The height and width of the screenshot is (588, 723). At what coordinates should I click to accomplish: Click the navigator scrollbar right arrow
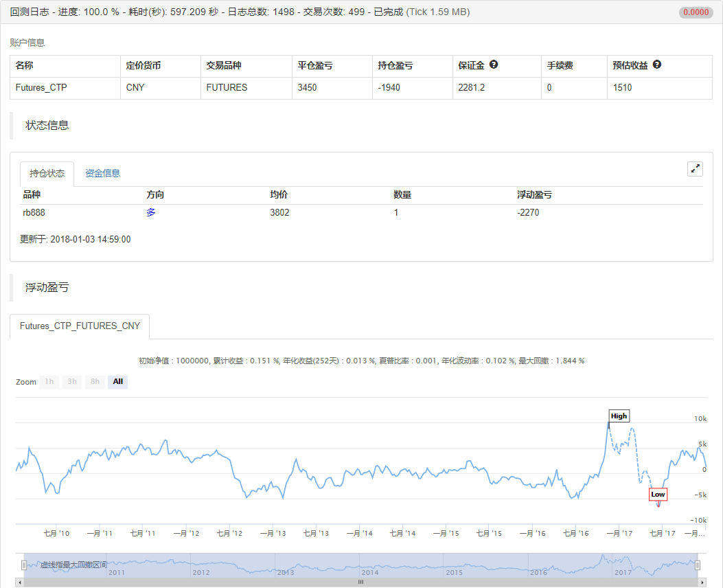point(702,582)
